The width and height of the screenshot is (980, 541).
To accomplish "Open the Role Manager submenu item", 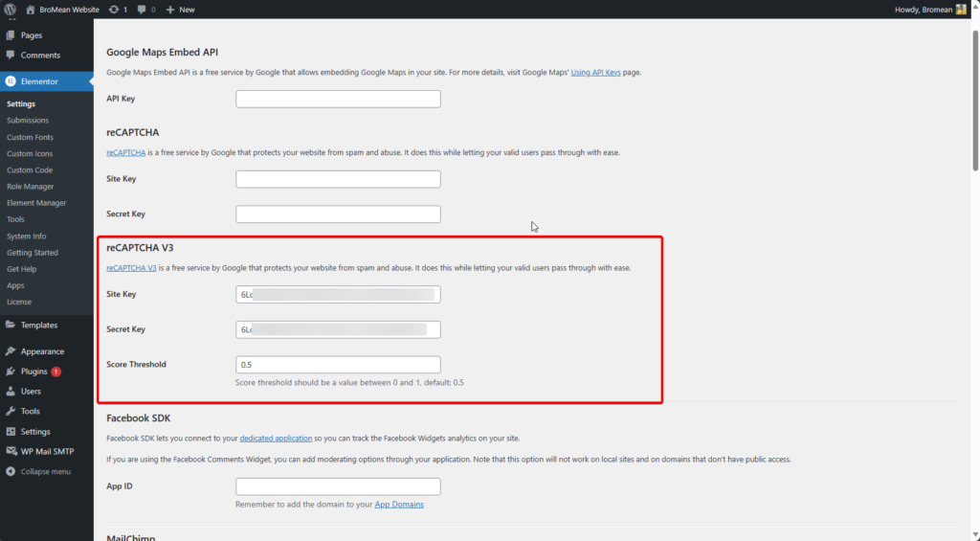I will pos(31,187).
